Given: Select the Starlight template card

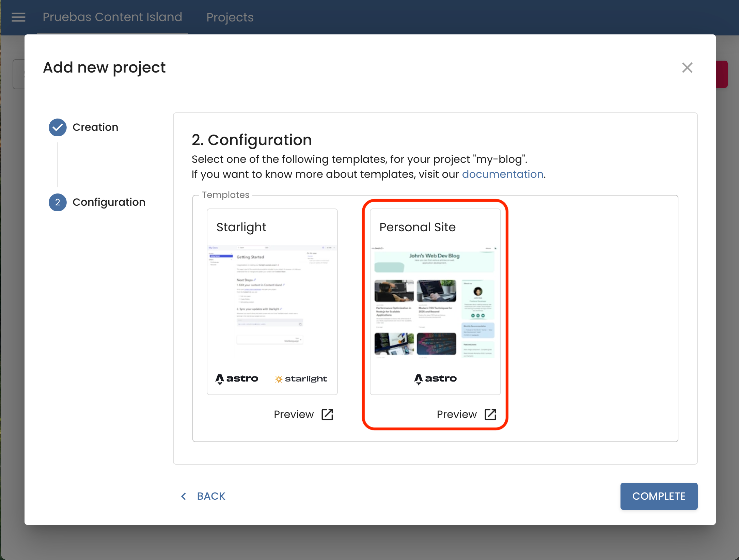Looking at the screenshot, I should pos(272,301).
